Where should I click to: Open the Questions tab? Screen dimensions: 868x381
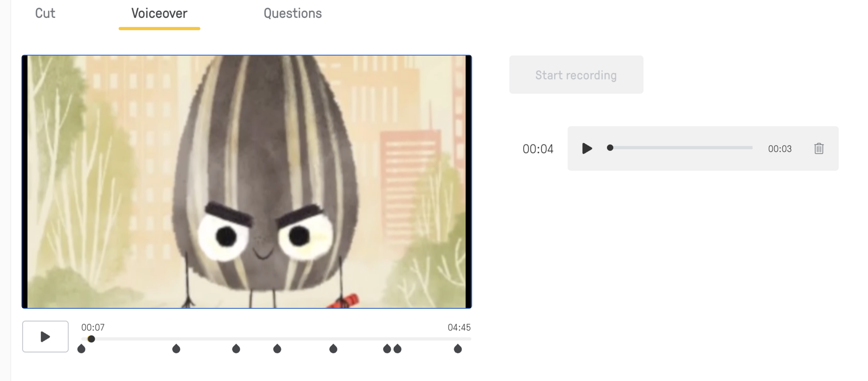click(292, 13)
